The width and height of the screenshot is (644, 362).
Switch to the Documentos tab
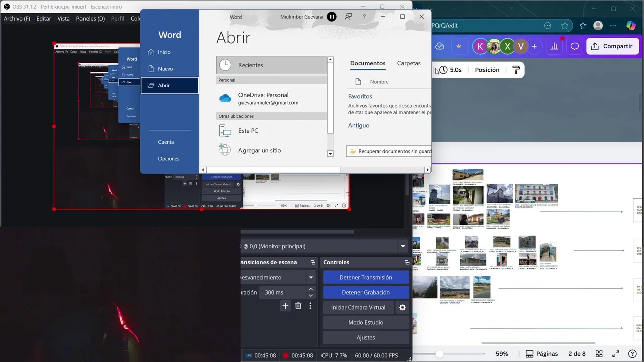coord(368,63)
